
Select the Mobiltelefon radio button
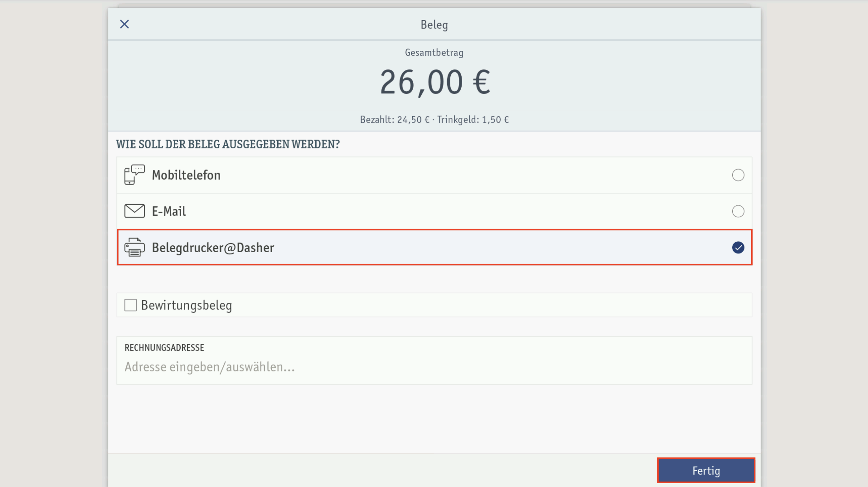tap(738, 175)
